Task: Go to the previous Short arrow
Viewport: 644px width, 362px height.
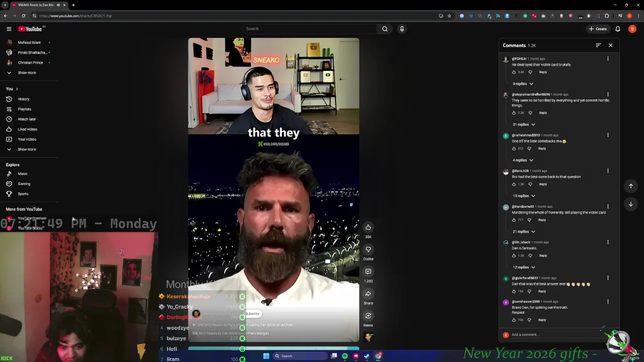Action: click(631, 186)
